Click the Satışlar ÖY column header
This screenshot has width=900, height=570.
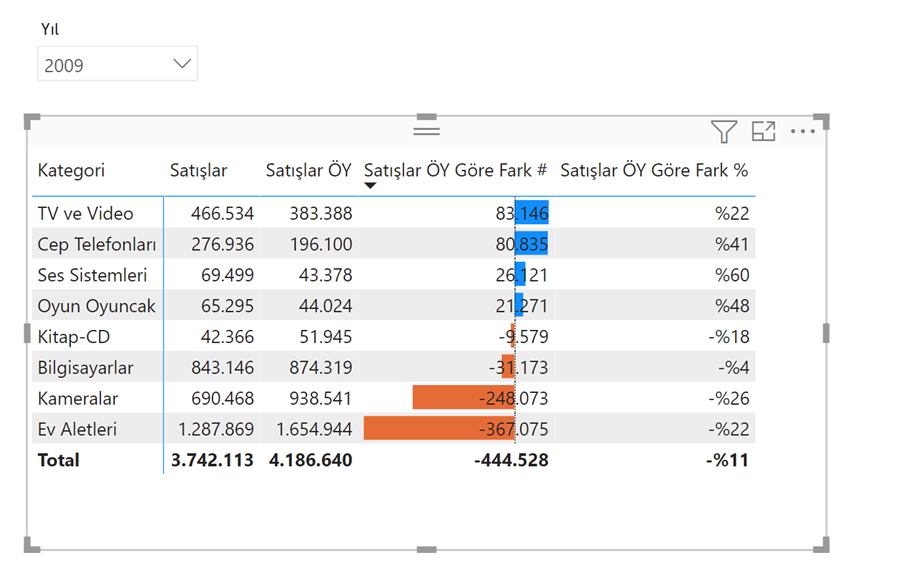(308, 170)
